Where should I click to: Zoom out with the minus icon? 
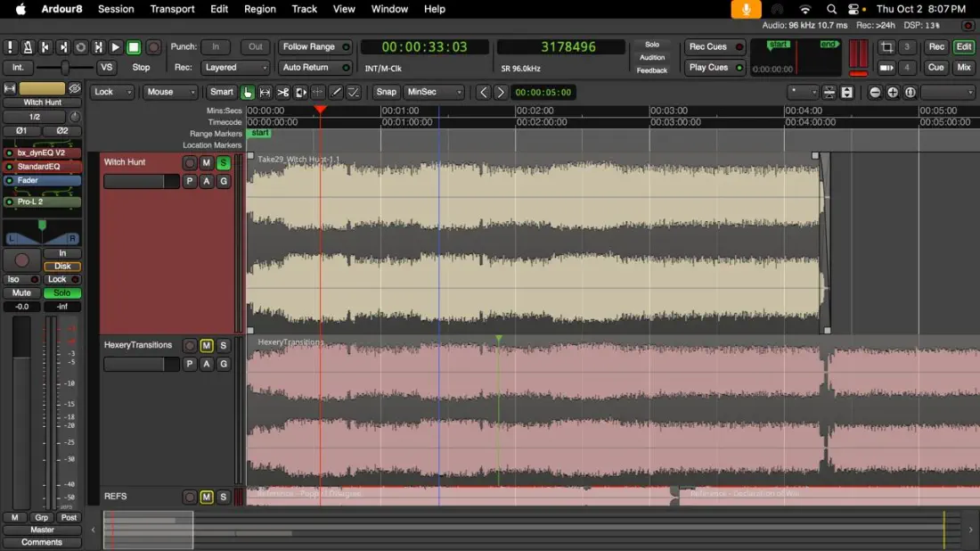[875, 93]
